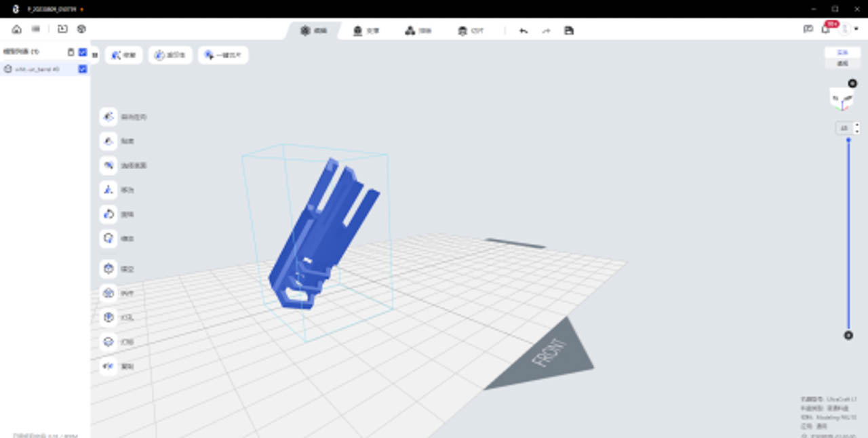This screenshot has height=438, width=868.
Task: Collapse the top tool row handle
Action: coord(95,55)
